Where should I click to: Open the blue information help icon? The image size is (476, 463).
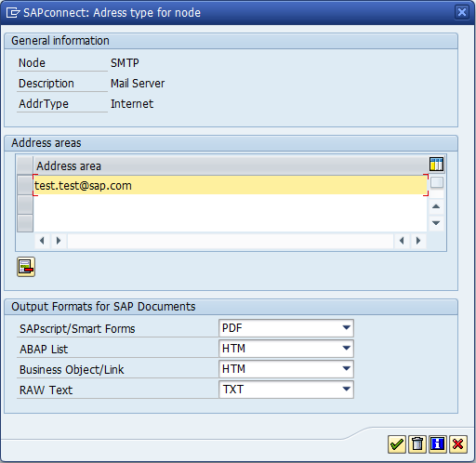(x=438, y=444)
